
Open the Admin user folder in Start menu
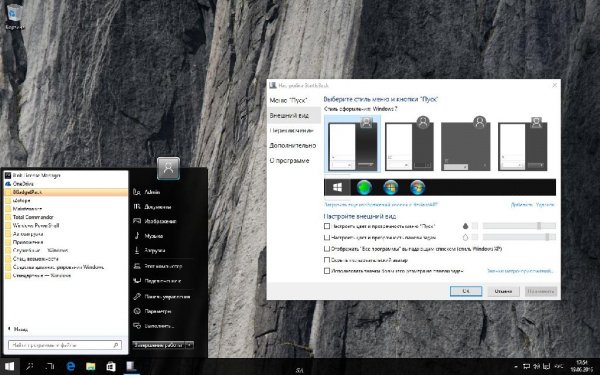pos(152,192)
